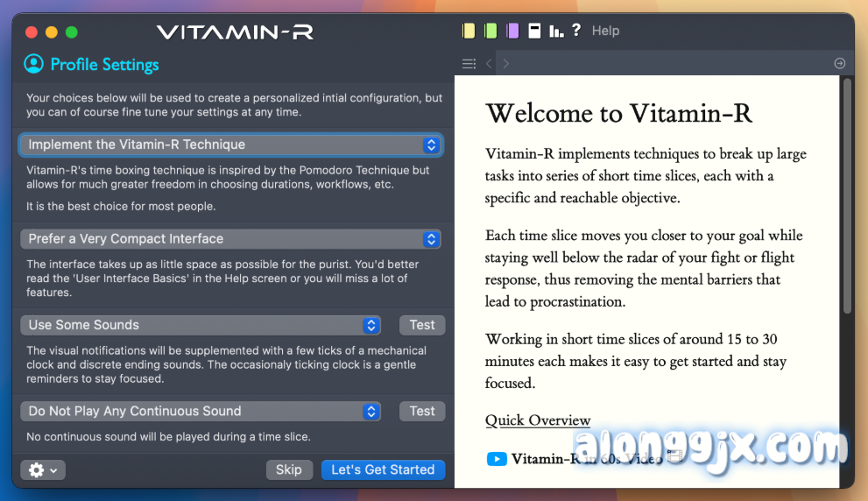Test the Use Some Sounds setting
The width and height of the screenshot is (868, 501).
pos(422,325)
